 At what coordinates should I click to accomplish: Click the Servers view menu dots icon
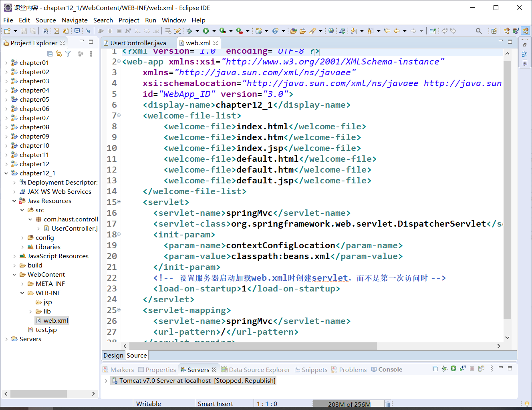(492, 368)
